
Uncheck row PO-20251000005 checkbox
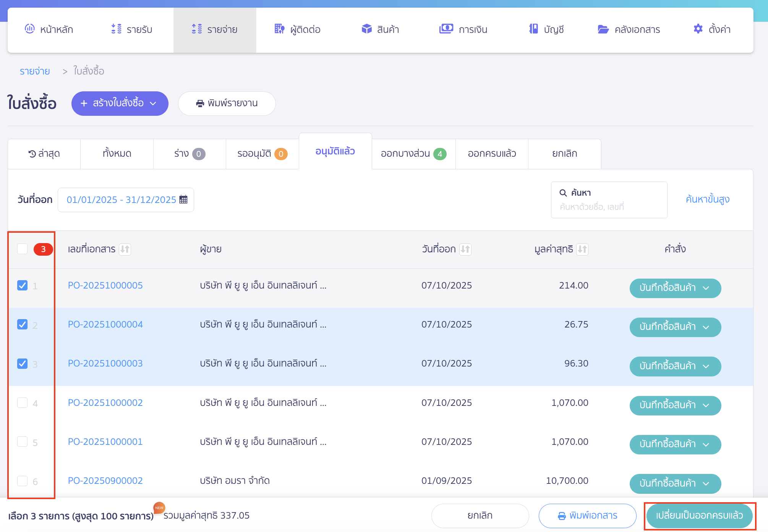[x=23, y=285]
